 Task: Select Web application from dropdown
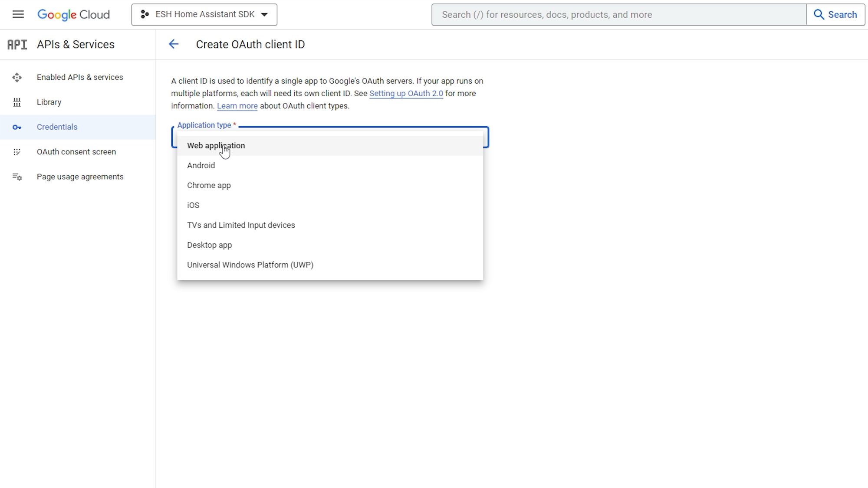[x=216, y=145]
